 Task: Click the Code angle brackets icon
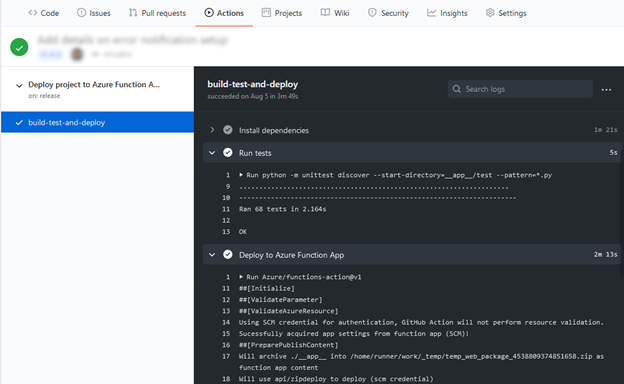pyautogui.click(x=33, y=13)
